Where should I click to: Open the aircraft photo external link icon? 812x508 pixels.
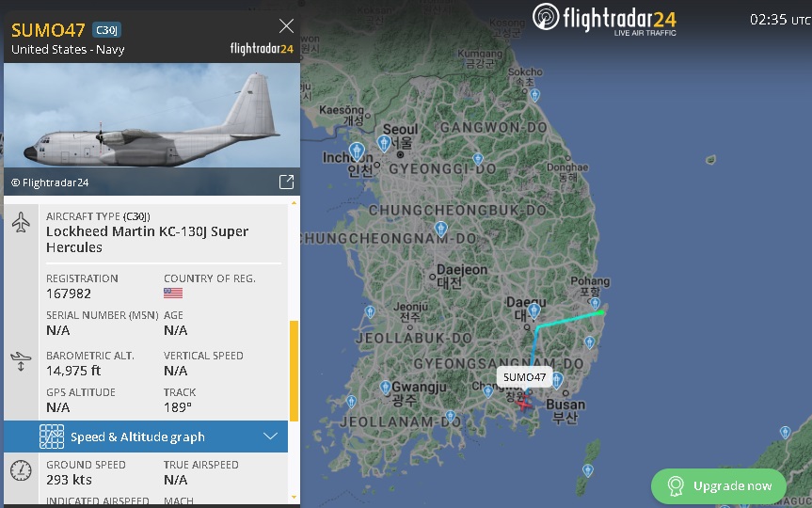coord(286,182)
